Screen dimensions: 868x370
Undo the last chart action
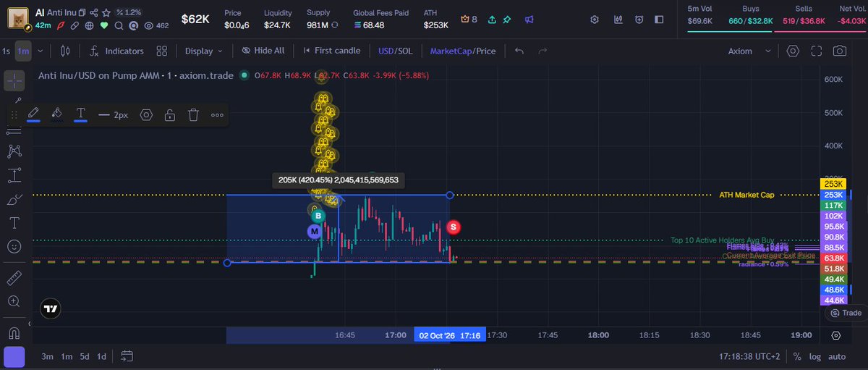coord(519,51)
